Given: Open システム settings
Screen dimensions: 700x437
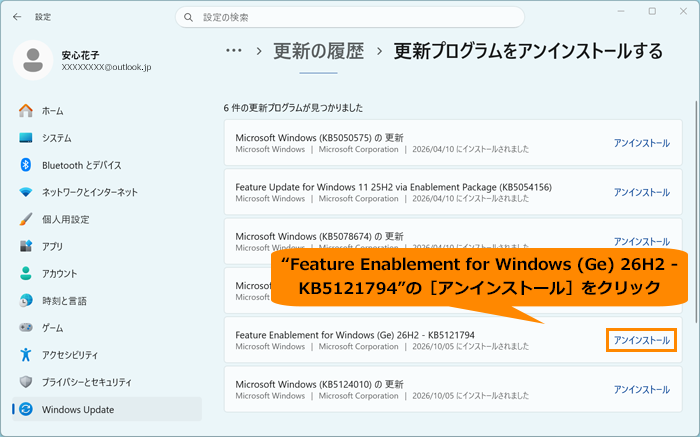Looking at the screenshot, I should 107,138.
